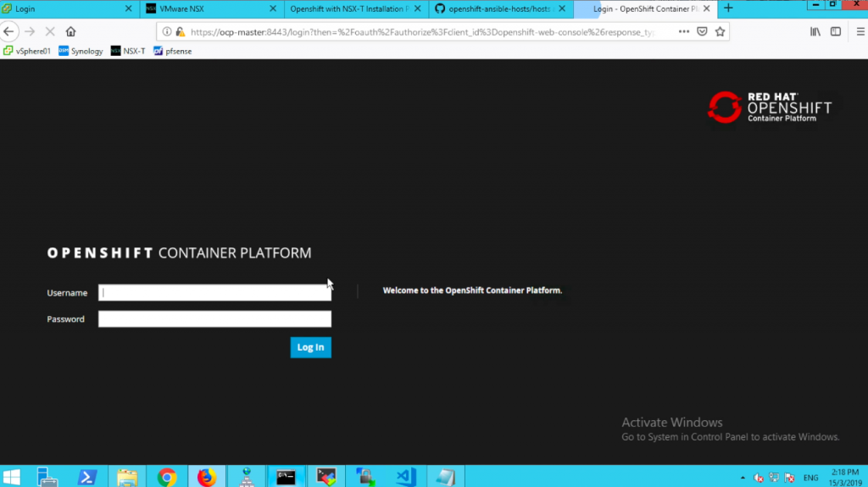This screenshot has width=868, height=487.
Task: Open the vSphere01 bookmark
Action: coord(26,51)
